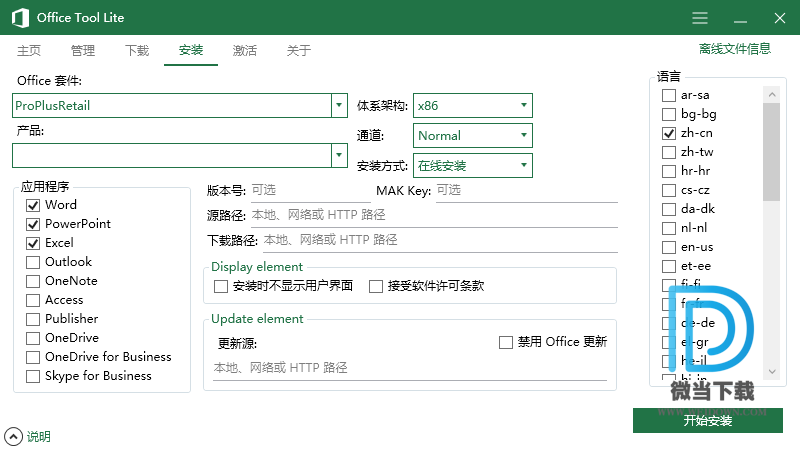Enable the Publisher checkbox
800x450 pixels.
tap(33, 319)
